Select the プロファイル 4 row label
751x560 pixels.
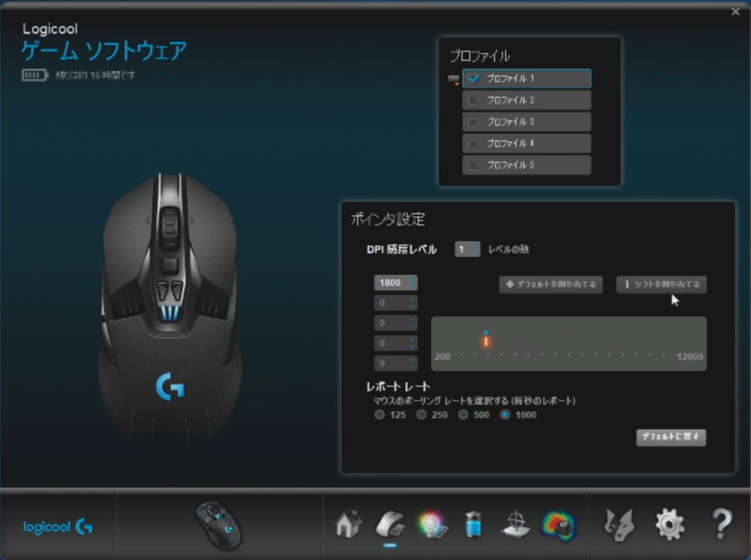(510, 143)
